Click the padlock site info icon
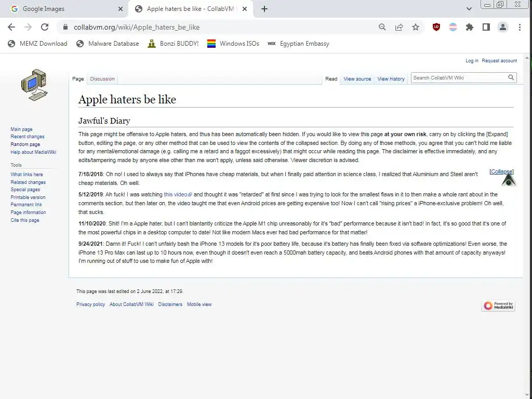 (65, 27)
